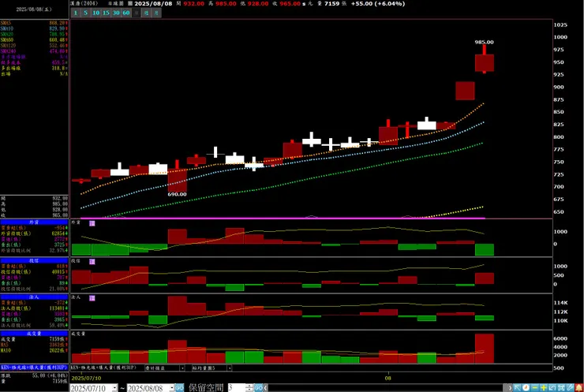Click the purple icon in 外資 panel

92,223
